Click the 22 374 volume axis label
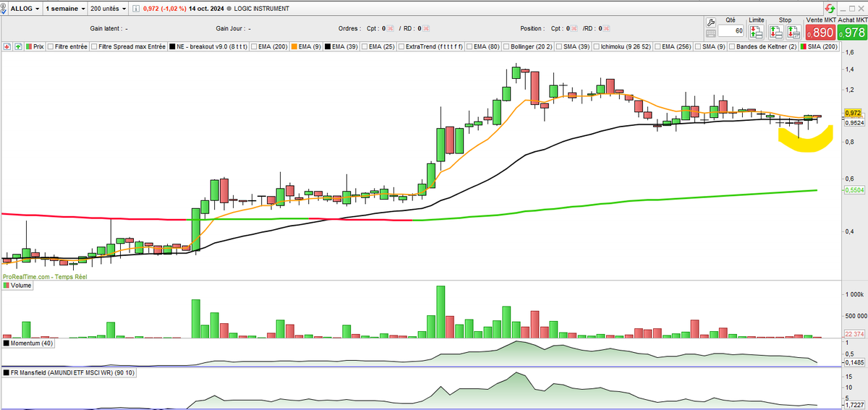This screenshot has height=410, width=868. pos(855,333)
